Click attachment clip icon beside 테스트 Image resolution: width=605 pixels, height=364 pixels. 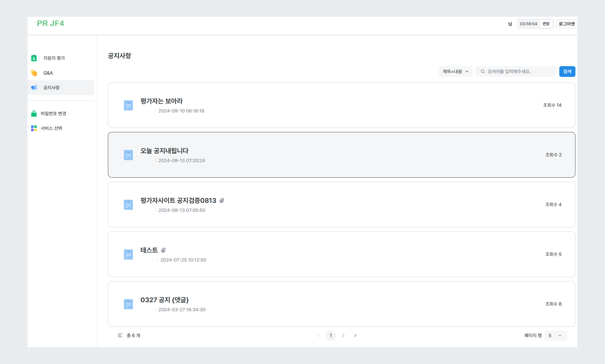pos(163,250)
